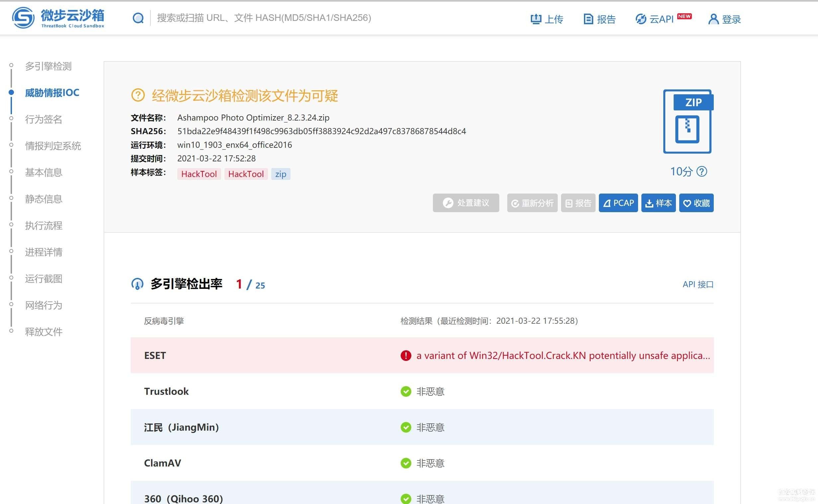This screenshot has width=818, height=504.
Task: Click the ClamAV engine name
Action: (x=163, y=463)
